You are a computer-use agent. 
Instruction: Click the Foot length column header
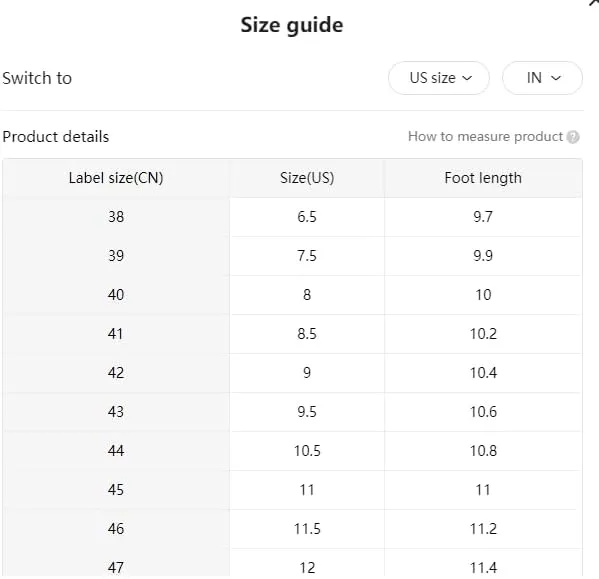coord(483,178)
